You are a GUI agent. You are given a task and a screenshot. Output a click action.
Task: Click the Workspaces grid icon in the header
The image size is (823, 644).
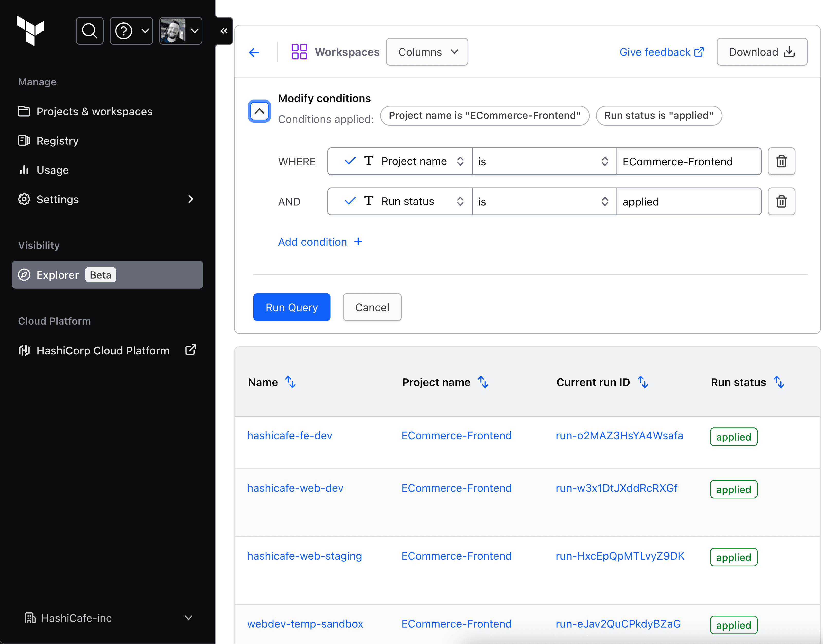pyautogui.click(x=299, y=52)
